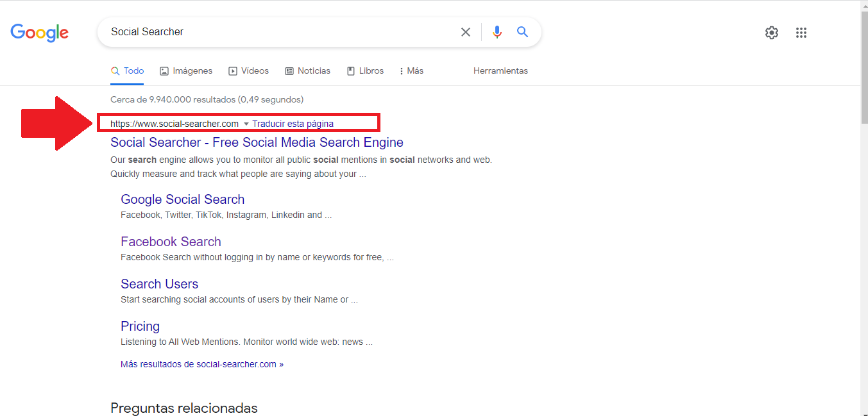868x416 pixels.
Task: Click the Google logo
Action: pos(39,33)
